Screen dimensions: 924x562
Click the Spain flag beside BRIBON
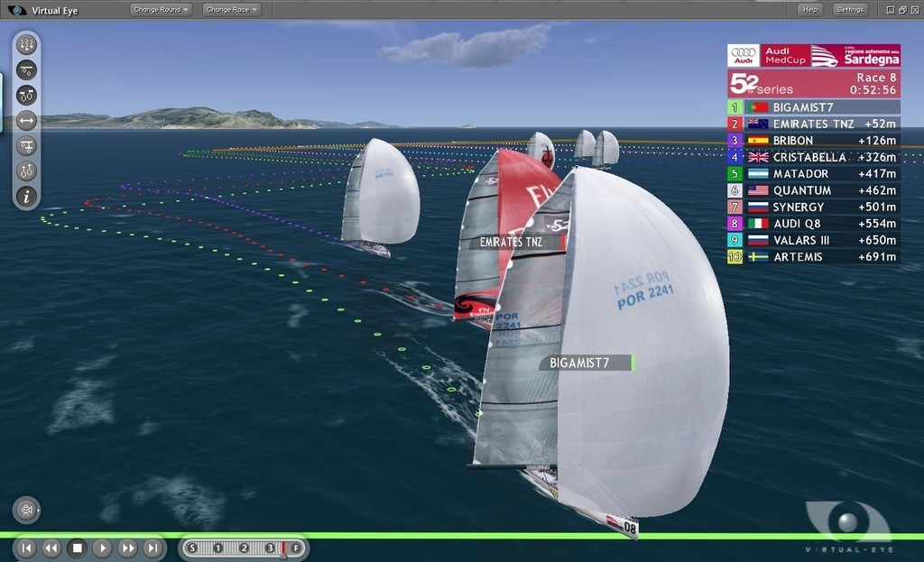(758, 140)
